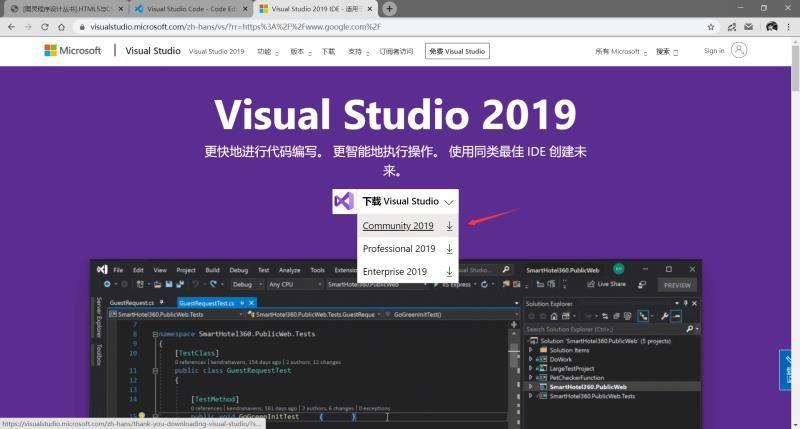
Task: Bookmark this page with the star
Action: tap(711, 27)
